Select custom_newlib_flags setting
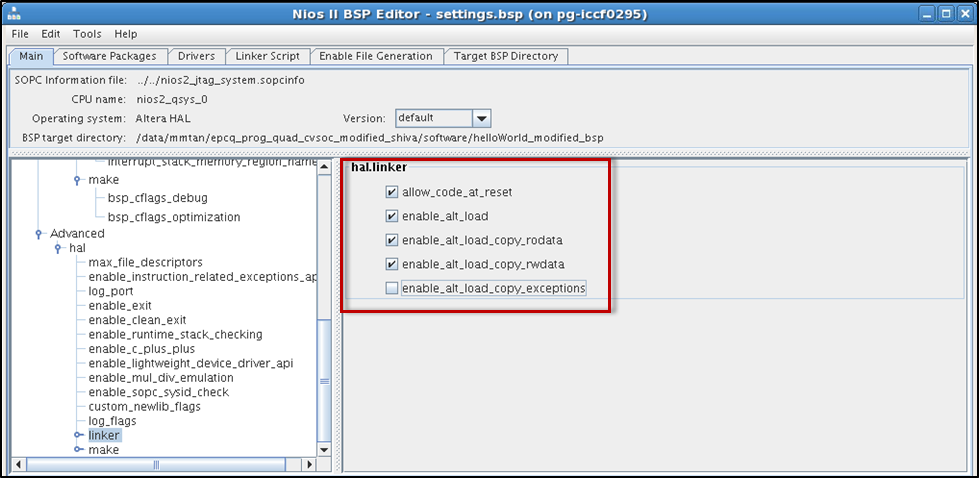979x478 pixels. pos(144,406)
